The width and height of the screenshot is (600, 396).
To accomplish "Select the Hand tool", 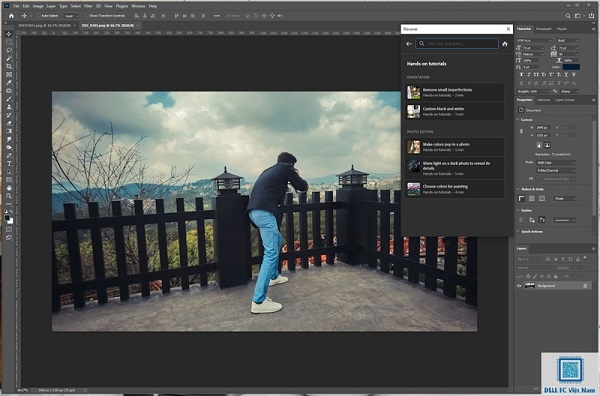I will pyautogui.click(x=9, y=188).
